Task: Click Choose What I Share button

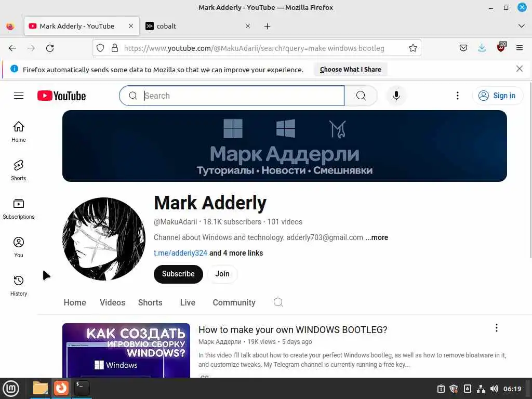Action: [351, 69]
